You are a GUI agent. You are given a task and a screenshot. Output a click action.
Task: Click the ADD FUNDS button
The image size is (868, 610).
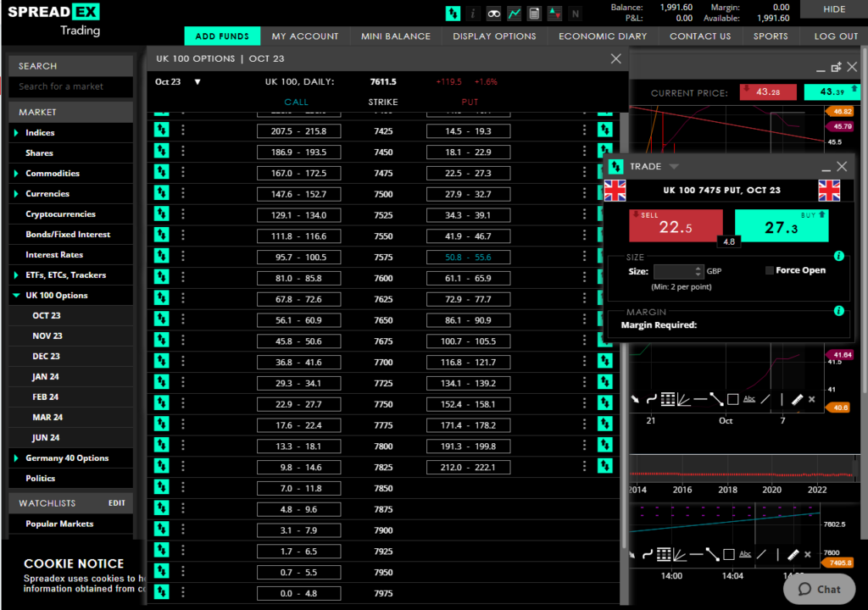221,36
